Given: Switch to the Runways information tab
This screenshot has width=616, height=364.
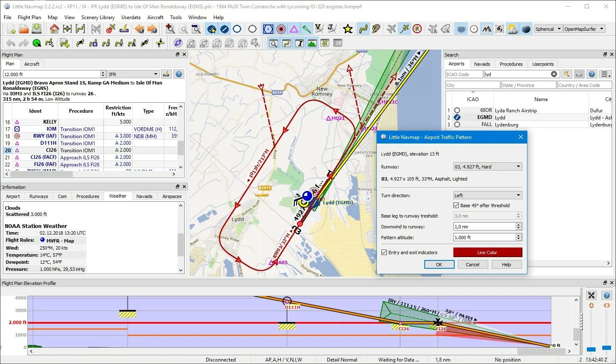Looking at the screenshot, I should (39, 196).
